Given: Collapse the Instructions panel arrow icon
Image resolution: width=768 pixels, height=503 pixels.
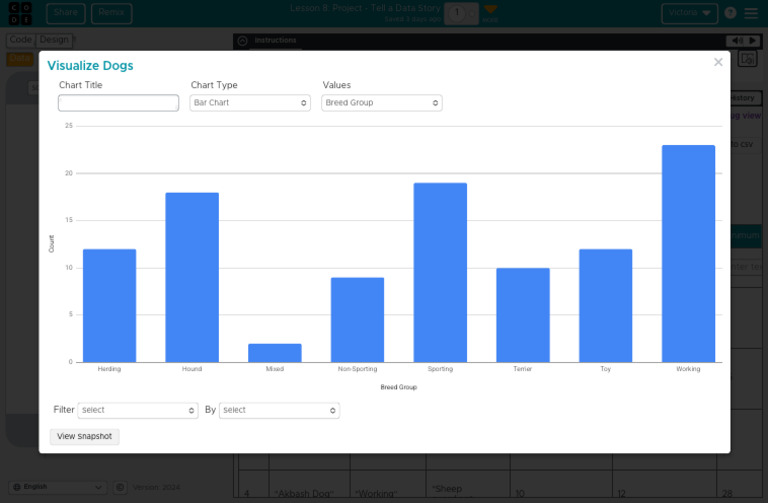Looking at the screenshot, I should click(x=242, y=41).
